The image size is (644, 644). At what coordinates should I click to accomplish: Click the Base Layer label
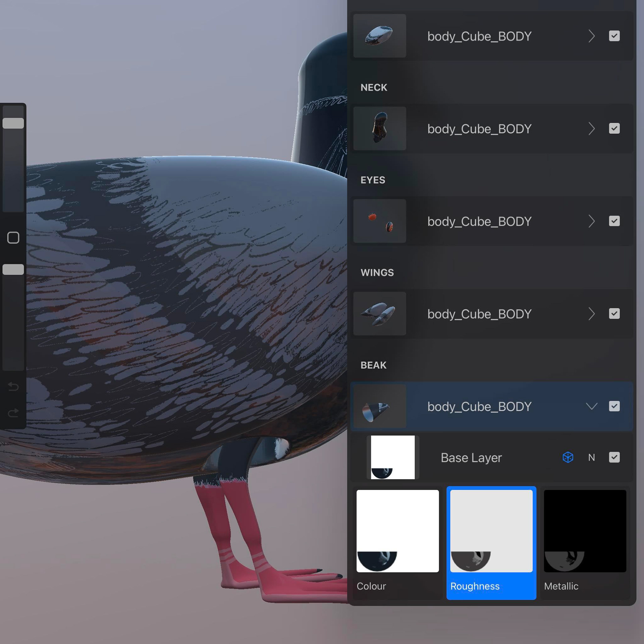pyautogui.click(x=471, y=458)
